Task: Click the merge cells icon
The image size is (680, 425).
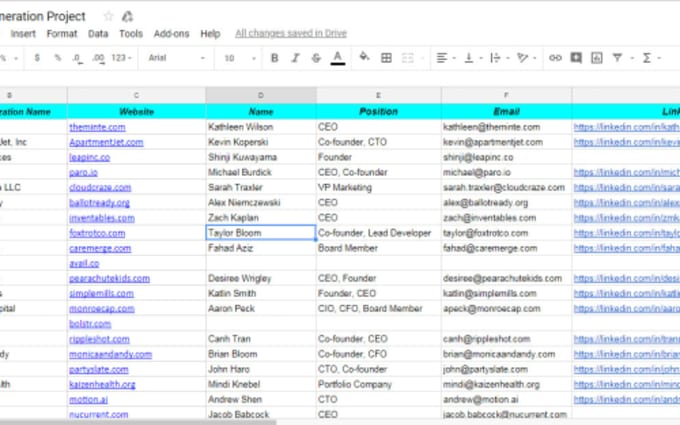Action: coord(408,58)
